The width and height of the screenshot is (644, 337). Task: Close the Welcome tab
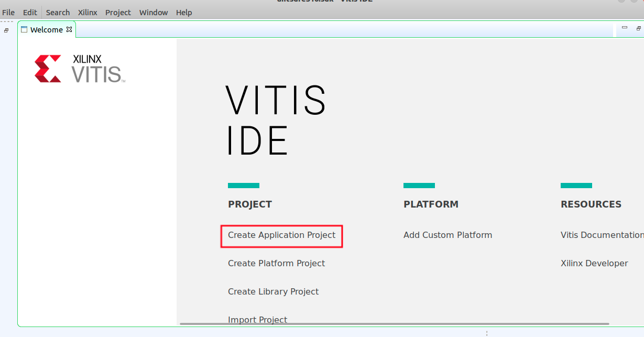(x=69, y=29)
